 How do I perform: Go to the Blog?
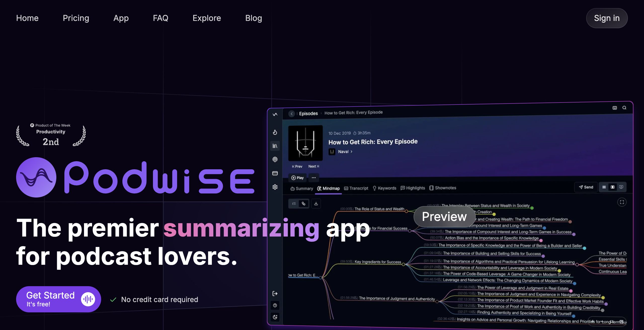click(254, 18)
